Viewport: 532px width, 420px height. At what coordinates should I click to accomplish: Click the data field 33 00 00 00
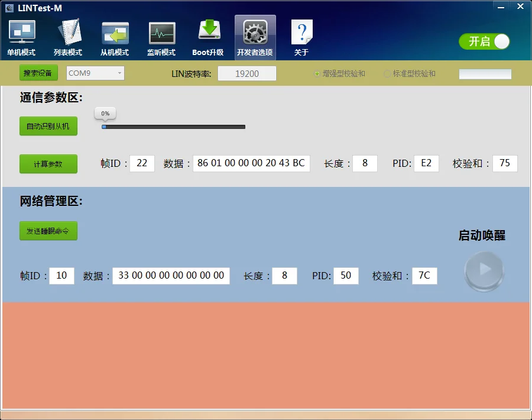click(171, 276)
